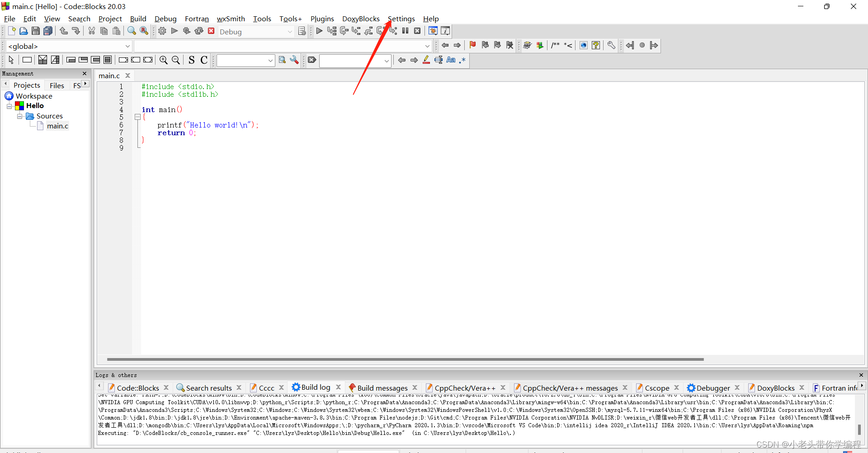Screen dimensions: 868x453
Task: Select the Workspace tree item
Action: pyautogui.click(x=34, y=96)
